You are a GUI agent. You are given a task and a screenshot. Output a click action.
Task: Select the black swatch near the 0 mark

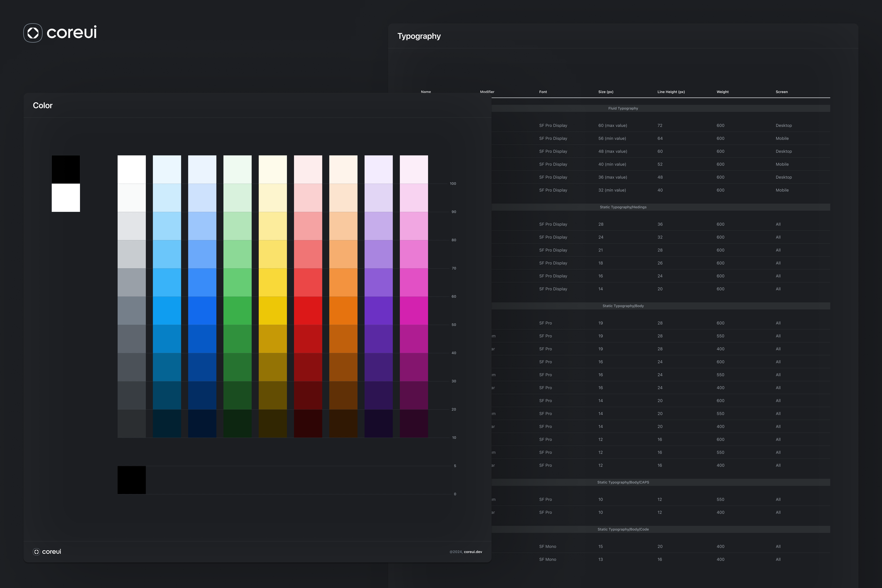(131, 480)
